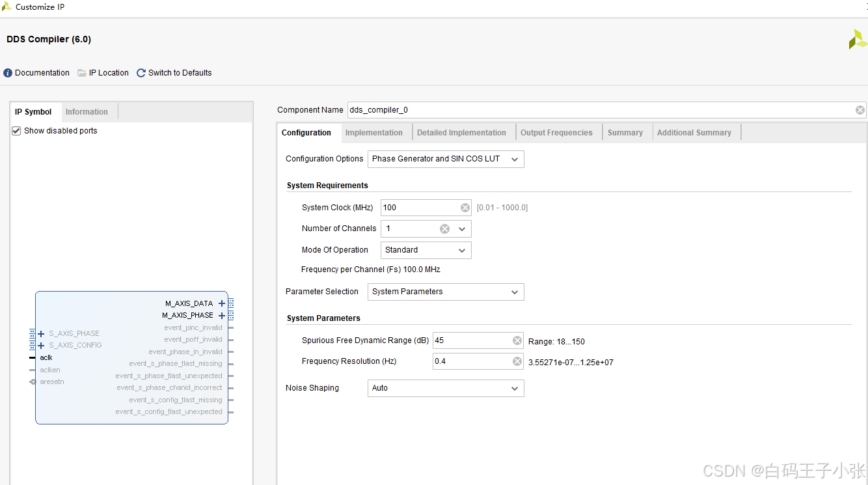The height and width of the screenshot is (485, 868).
Task: Click the Range: 18...150 hint text
Action: (x=556, y=342)
